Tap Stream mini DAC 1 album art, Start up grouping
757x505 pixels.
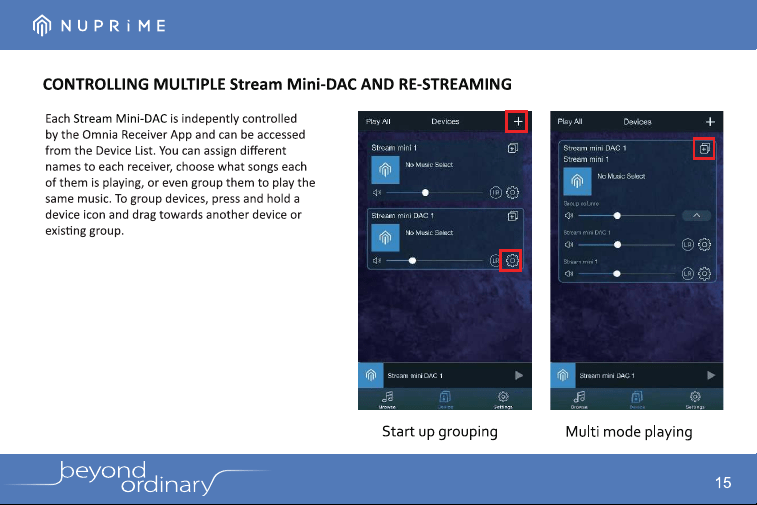coord(385,238)
